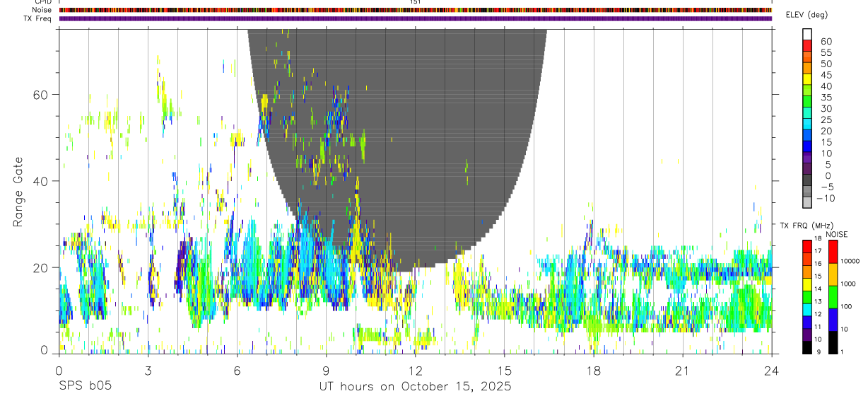This screenshot has height=401, width=868.
Task: Click the 9 hour tick label on time axis
Action: [x=327, y=371]
